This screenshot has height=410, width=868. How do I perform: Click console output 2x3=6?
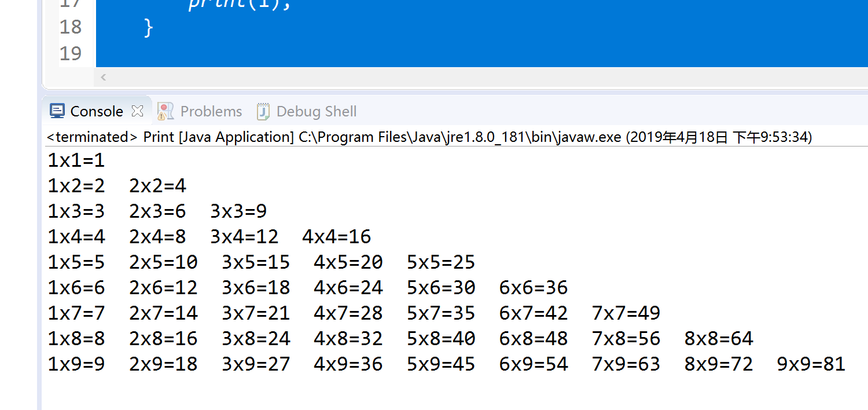tap(158, 211)
